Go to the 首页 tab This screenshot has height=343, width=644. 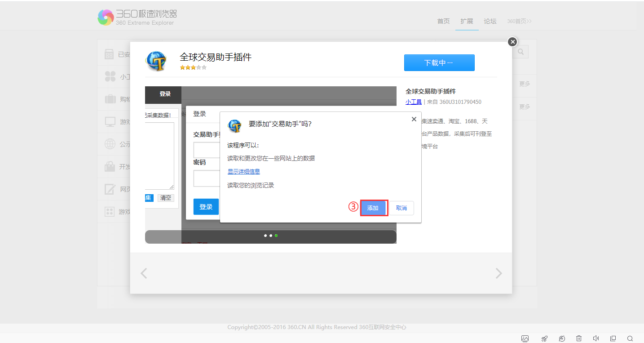click(443, 21)
